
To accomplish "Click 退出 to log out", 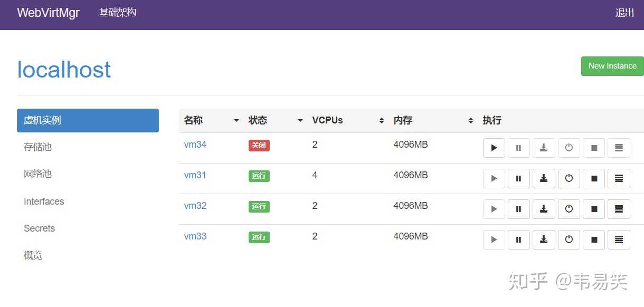I will click(x=624, y=13).
